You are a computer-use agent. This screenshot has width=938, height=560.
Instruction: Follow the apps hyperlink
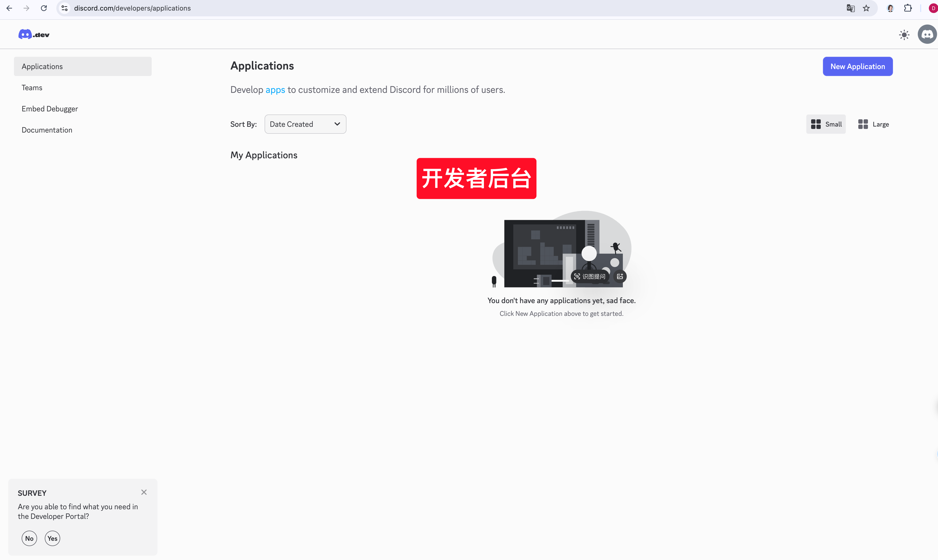[275, 90]
